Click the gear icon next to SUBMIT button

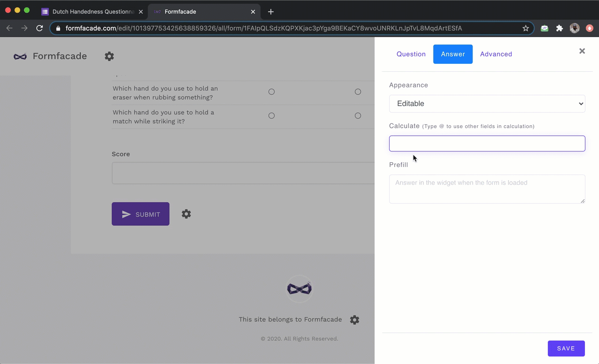pyautogui.click(x=186, y=214)
